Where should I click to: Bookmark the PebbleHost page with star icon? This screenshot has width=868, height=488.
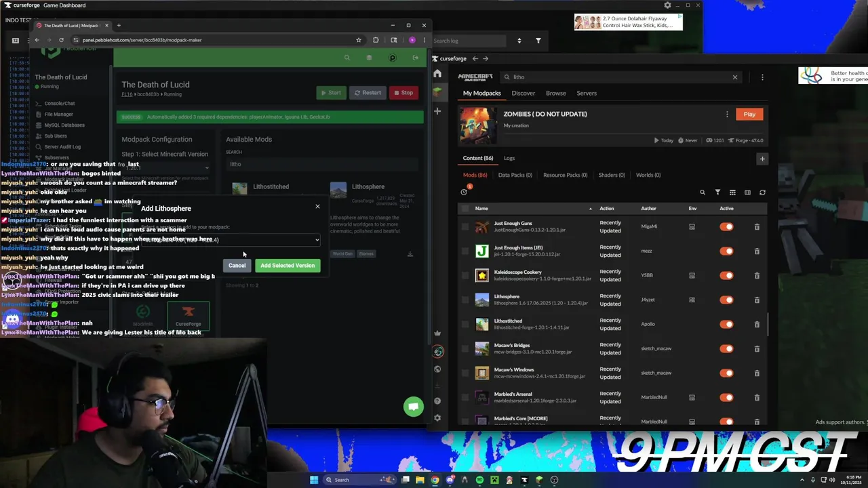pos(358,40)
